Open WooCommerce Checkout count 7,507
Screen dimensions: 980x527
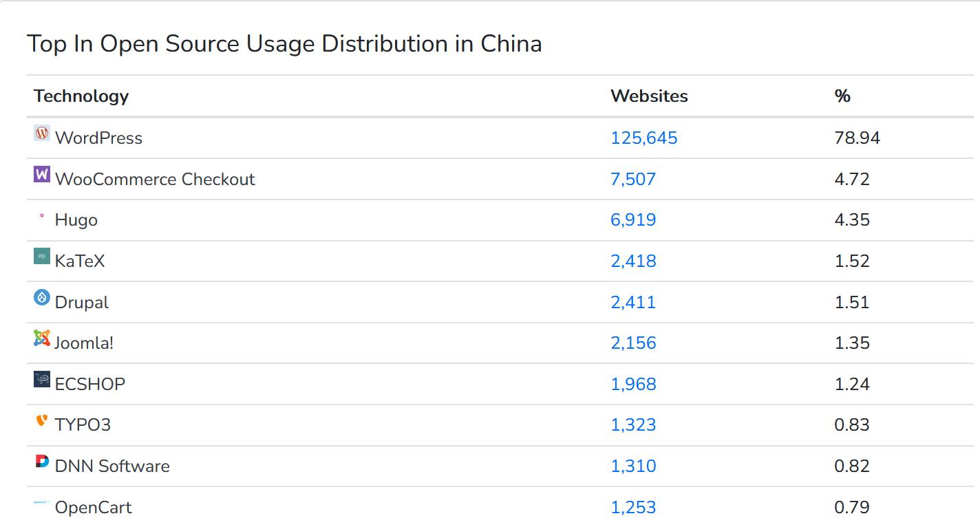pyautogui.click(x=633, y=179)
